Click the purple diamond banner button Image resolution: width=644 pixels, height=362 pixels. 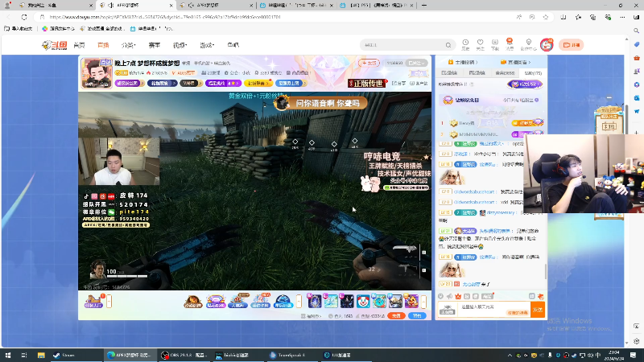(525, 84)
